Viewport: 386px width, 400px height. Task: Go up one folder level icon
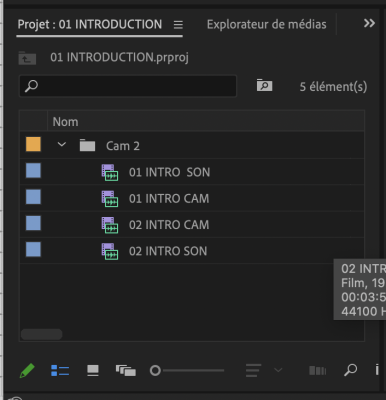click(x=27, y=58)
